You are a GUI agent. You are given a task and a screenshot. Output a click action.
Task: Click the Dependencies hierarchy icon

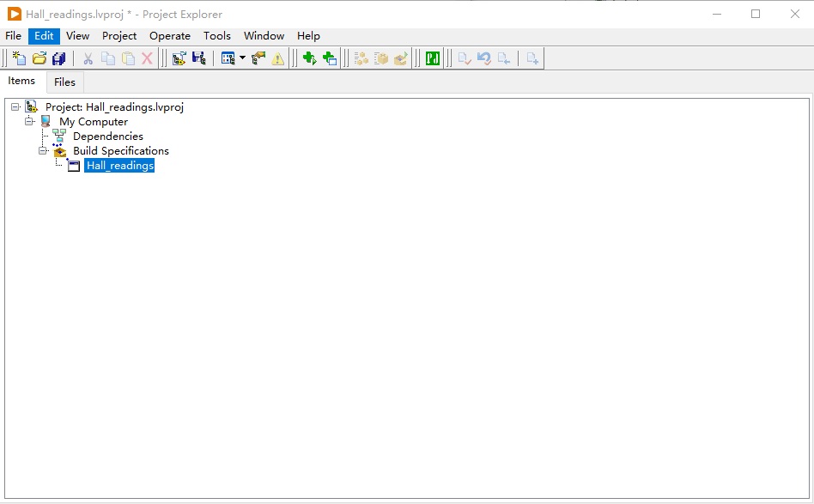(x=60, y=136)
